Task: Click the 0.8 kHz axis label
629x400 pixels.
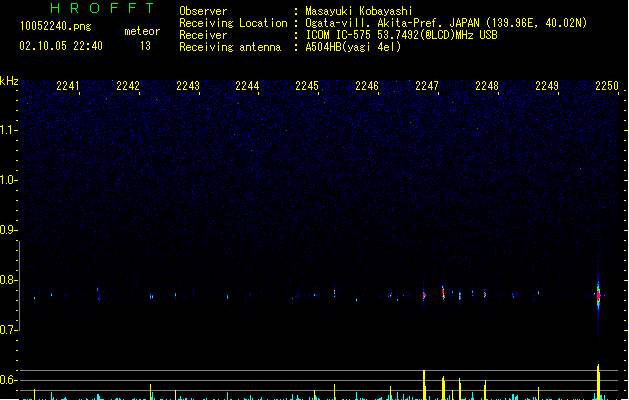Action: pos(8,280)
